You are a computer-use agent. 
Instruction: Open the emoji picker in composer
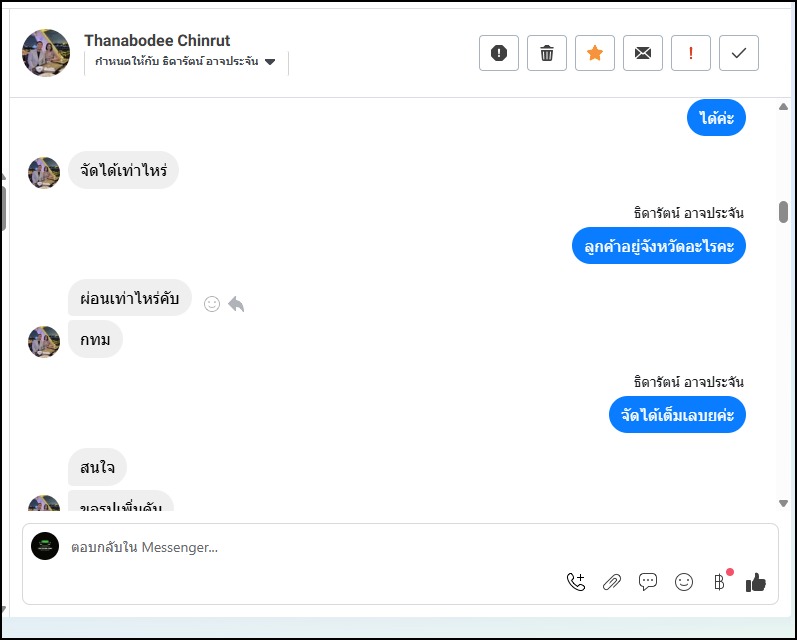[684, 582]
